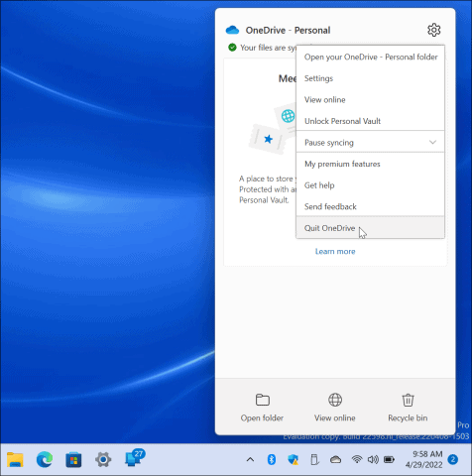
Task: Click the globe View online button
Action: [335, 408]
